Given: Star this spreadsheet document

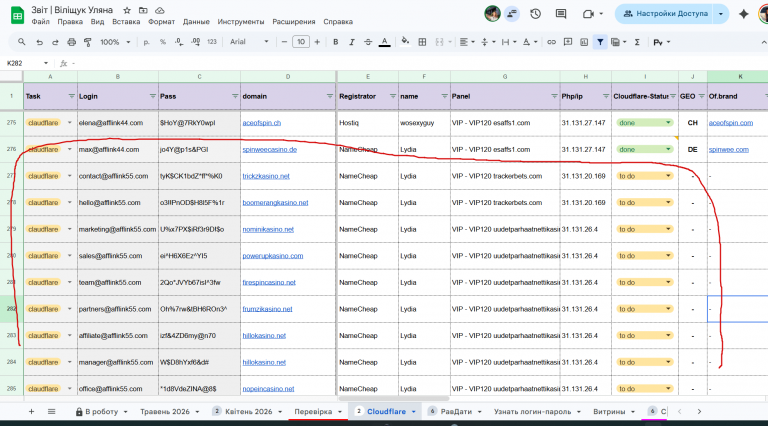Looking at the screenshot, I should point(127,10).
